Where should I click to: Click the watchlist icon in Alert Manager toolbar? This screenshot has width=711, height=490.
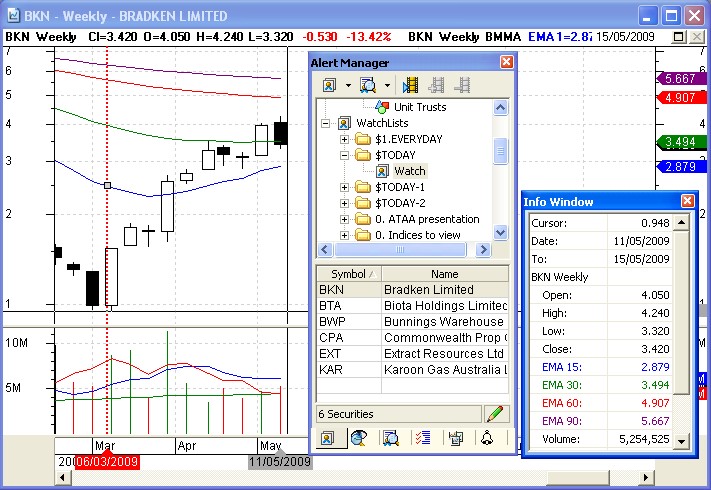click(x=330, y=85)
